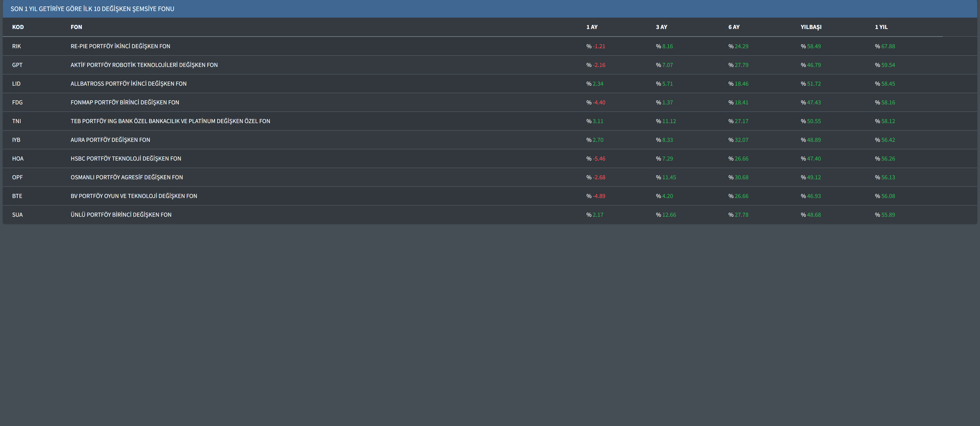Click the FDG fund code

tap(17, 102)
